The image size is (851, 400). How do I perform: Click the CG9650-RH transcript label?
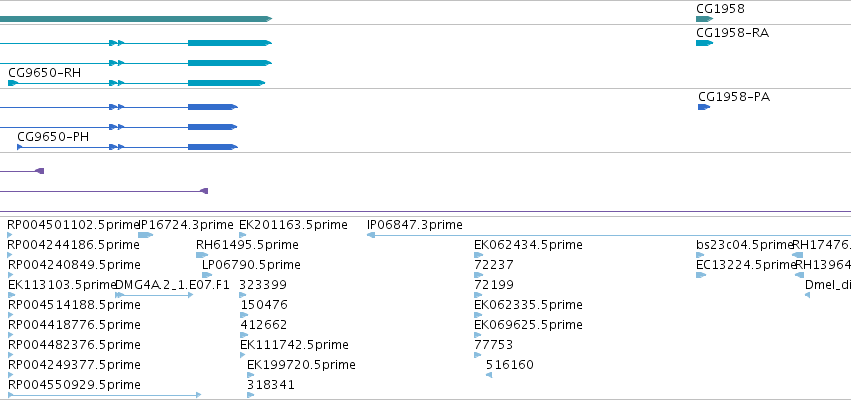[x=45, y=73]
